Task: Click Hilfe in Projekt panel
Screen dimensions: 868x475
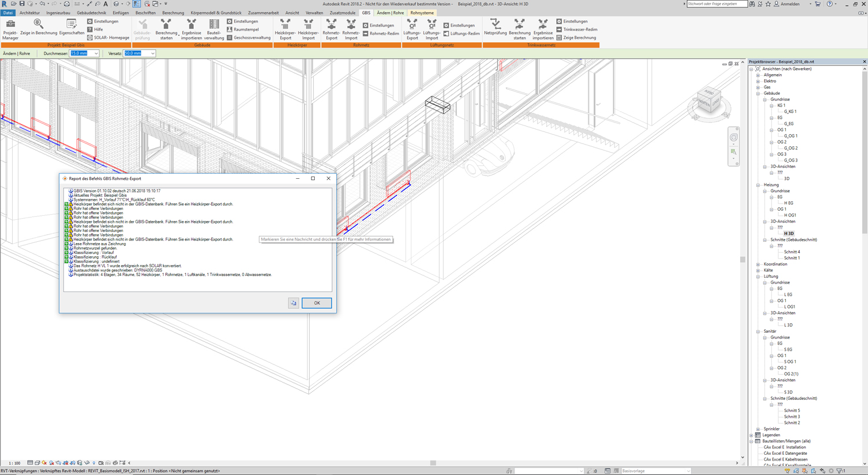Action: 95,30
